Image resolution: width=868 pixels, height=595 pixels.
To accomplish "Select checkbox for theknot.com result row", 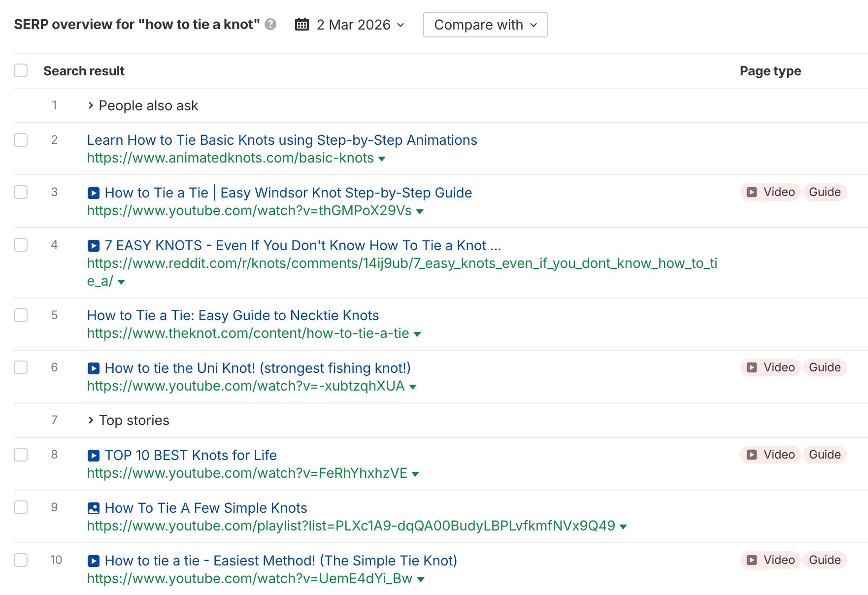I will pyautogui.click(x=21, y=315).
